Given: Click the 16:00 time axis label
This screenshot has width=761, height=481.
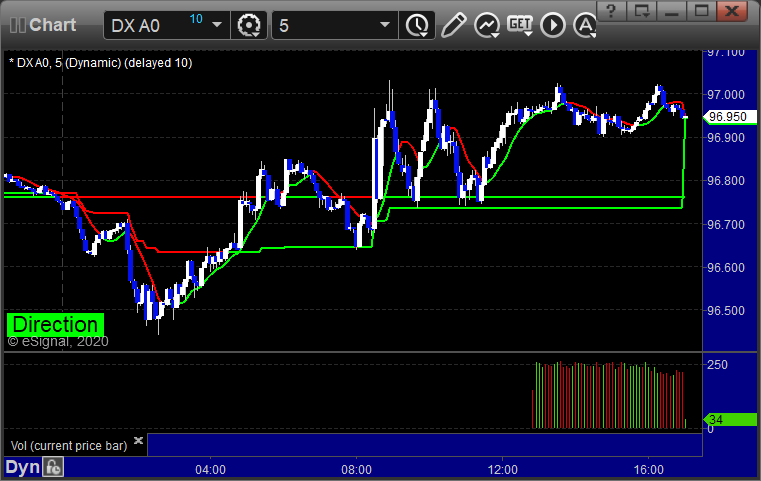Looking at the screenshot, I should 649,470.
